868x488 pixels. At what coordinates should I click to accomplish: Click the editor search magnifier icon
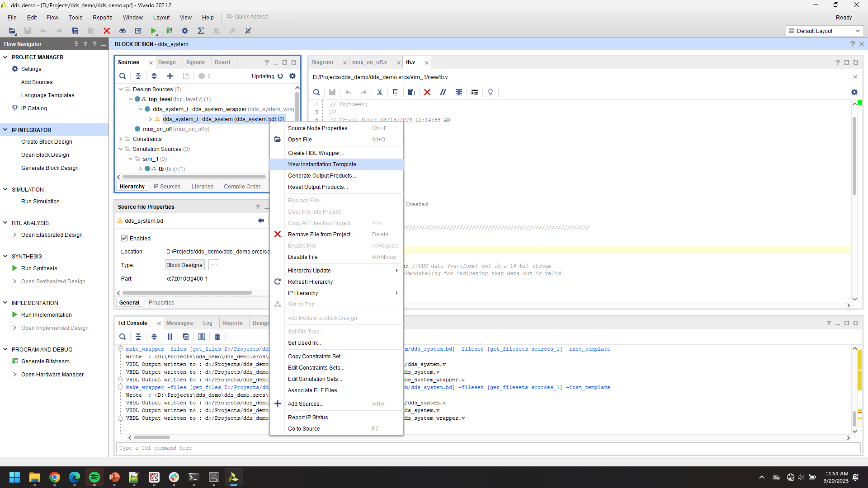(316, 92)
